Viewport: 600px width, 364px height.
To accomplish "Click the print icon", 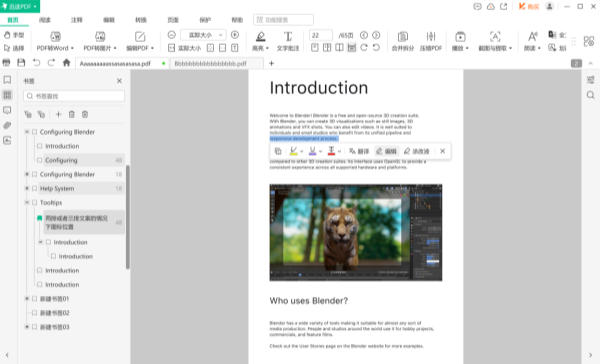I will point(7,63).
